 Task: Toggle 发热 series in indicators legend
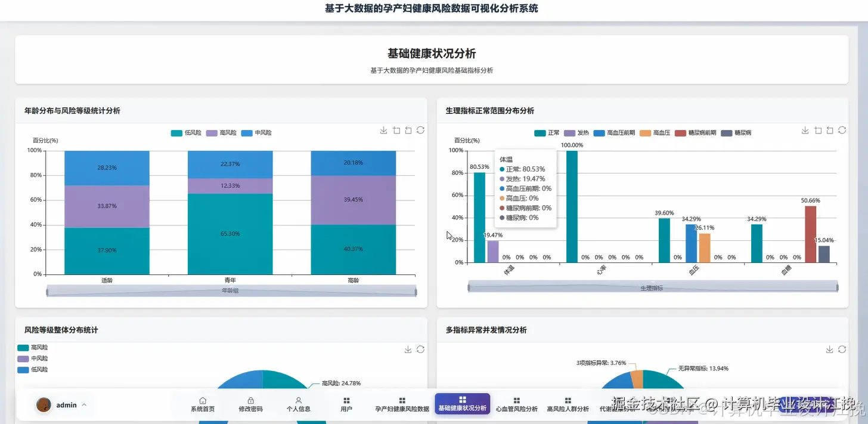(576, 133)
